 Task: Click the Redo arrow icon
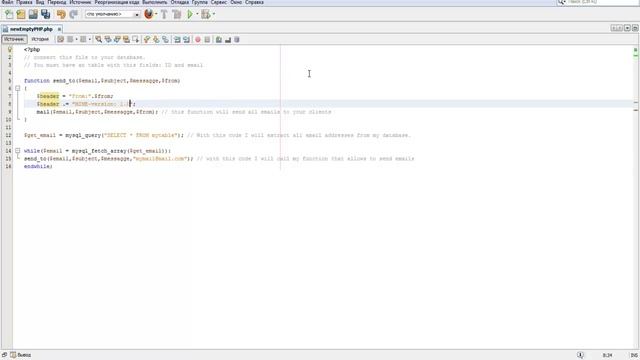pos(73,14)
